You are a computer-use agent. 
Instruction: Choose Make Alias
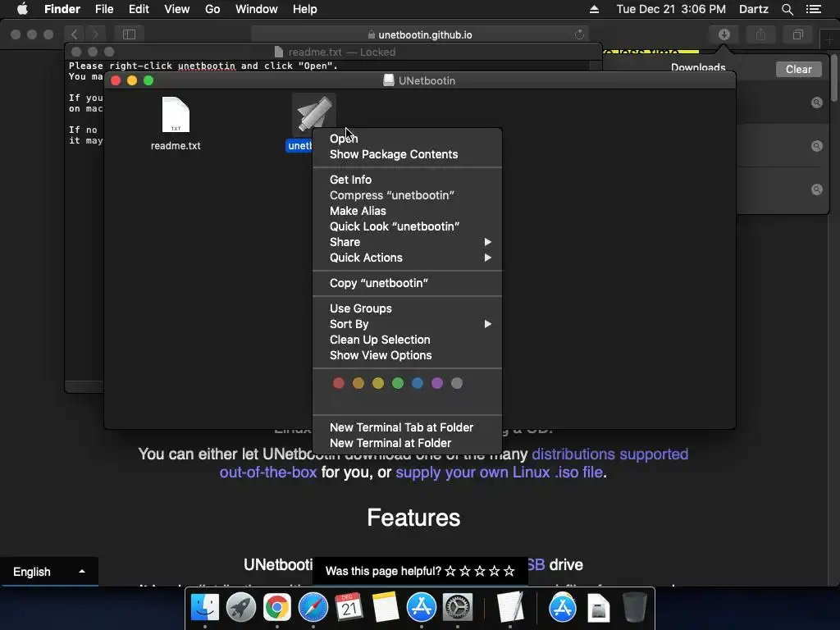pos(407,211)
